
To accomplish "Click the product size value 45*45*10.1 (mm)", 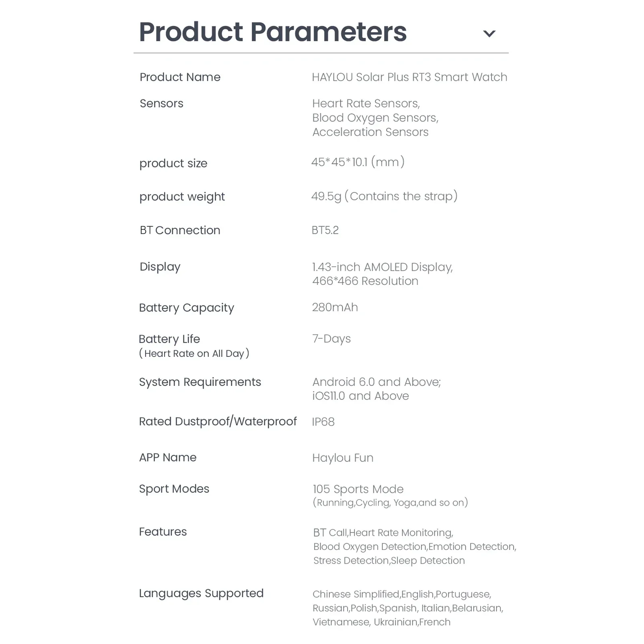I will [358, 162].
